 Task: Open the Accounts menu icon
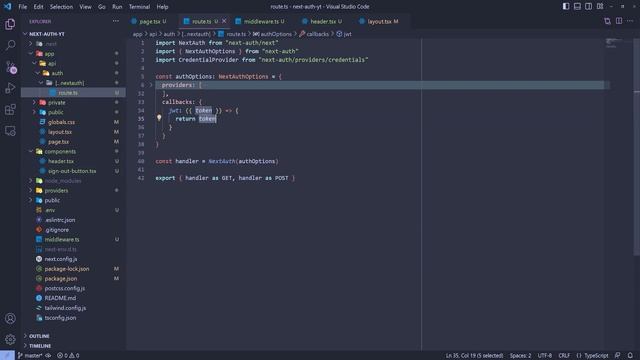(10, 318)
